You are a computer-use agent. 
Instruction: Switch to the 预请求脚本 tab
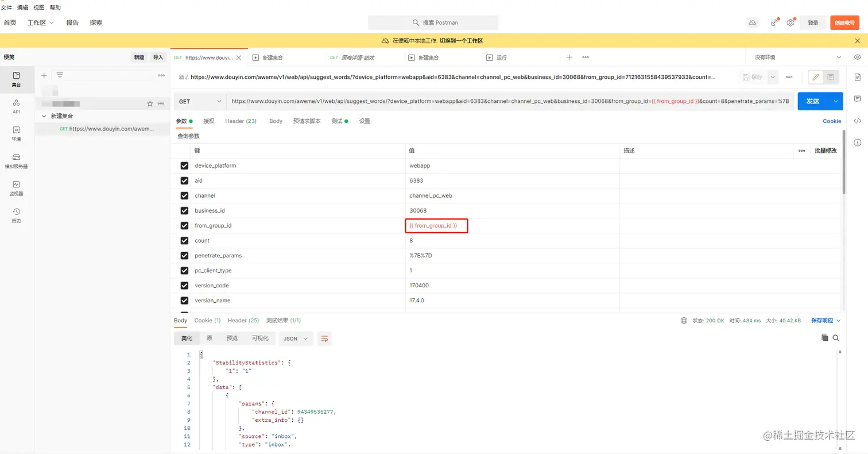[307, 121]
